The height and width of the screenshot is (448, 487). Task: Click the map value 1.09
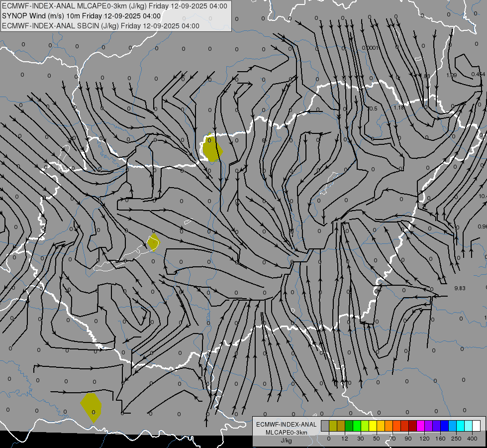tap(451, 75)
